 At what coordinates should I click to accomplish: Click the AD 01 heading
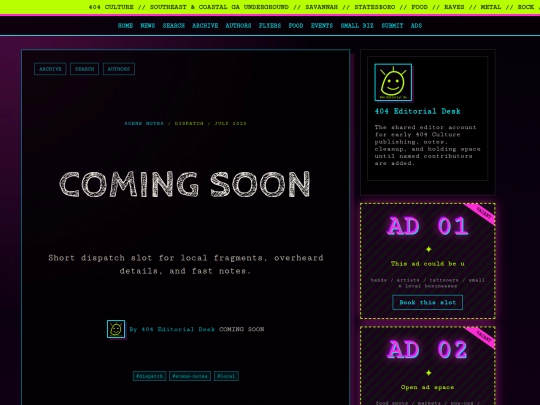pyautogui.click(x=427, y=227)
